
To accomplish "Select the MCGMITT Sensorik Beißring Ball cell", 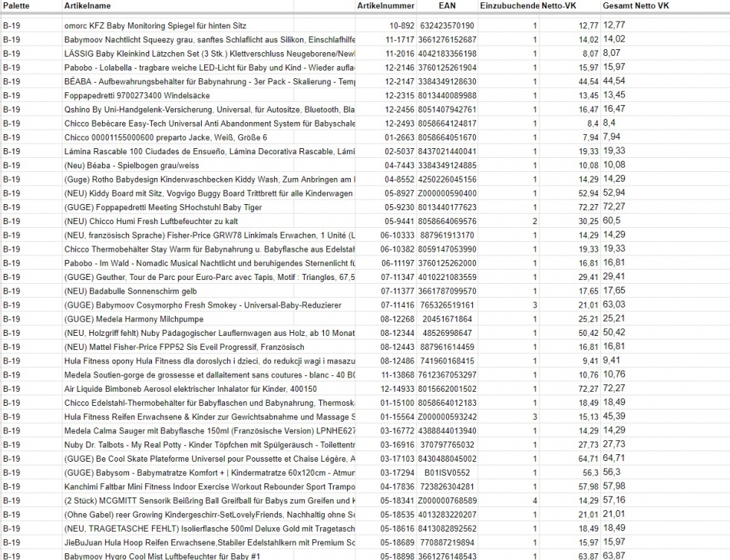I will pos(209,500).
